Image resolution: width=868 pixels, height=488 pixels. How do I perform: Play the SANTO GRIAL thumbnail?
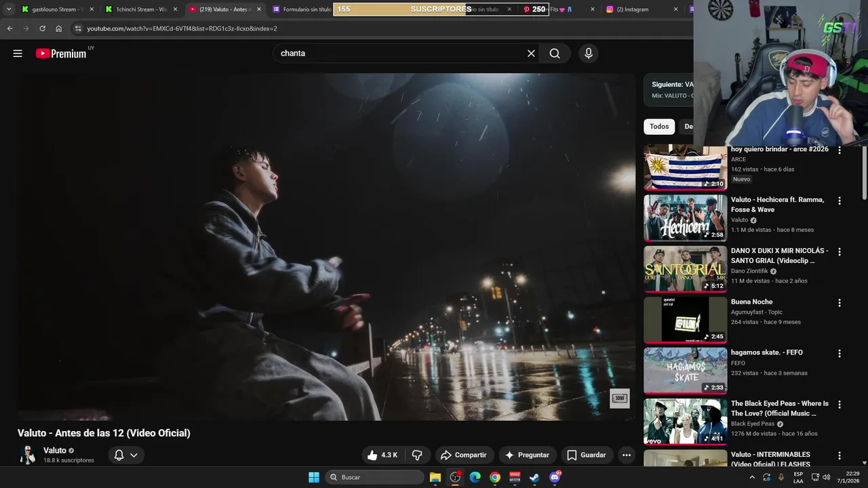685,268
